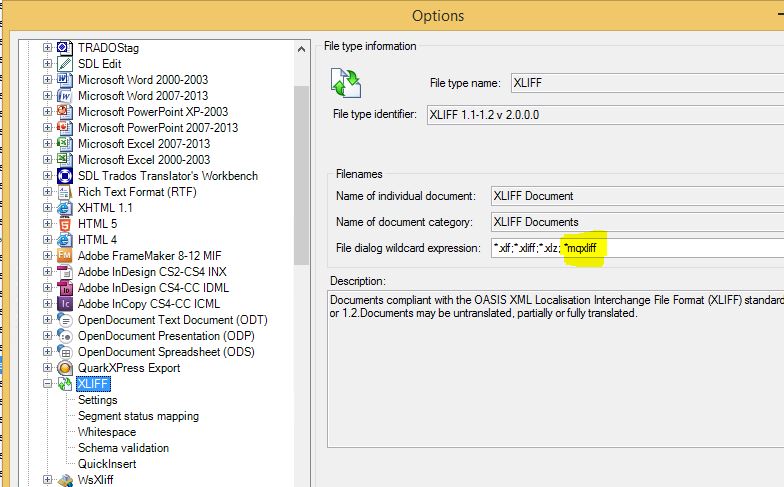The width and height of the screenshot is (784, 487).
Task: Open Segment status mapping page
Action: [138, 416]
